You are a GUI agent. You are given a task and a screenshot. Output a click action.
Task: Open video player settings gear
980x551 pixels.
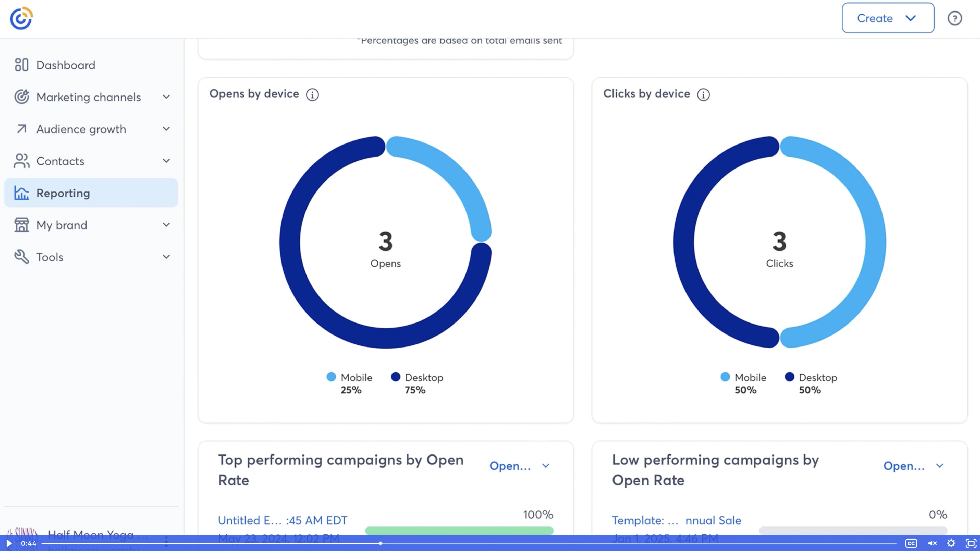click(x=951, y=543)
